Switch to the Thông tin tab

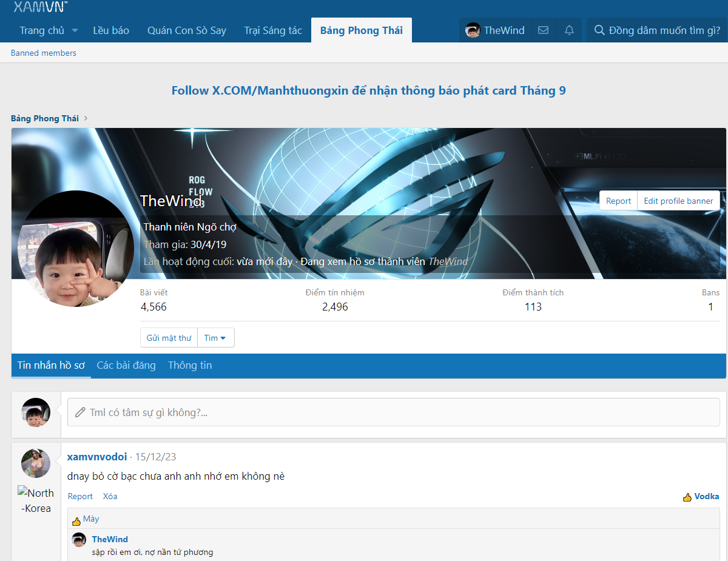click(190, 365)
